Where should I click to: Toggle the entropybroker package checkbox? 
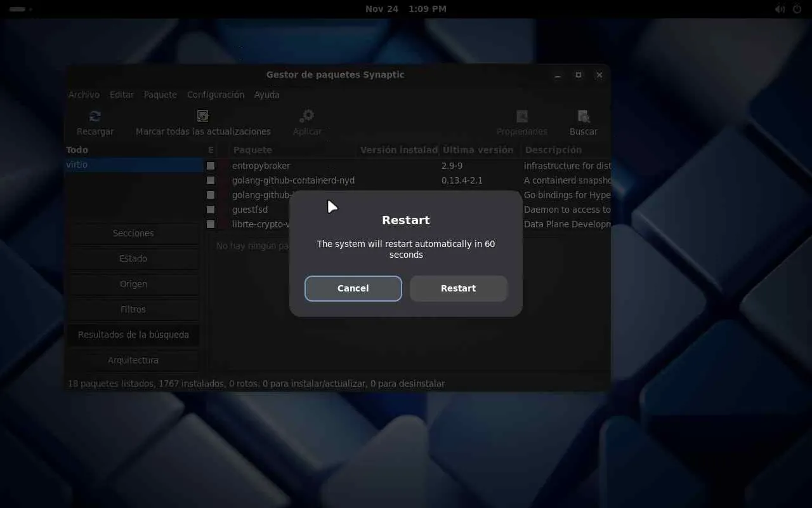(x=211, y=166)
